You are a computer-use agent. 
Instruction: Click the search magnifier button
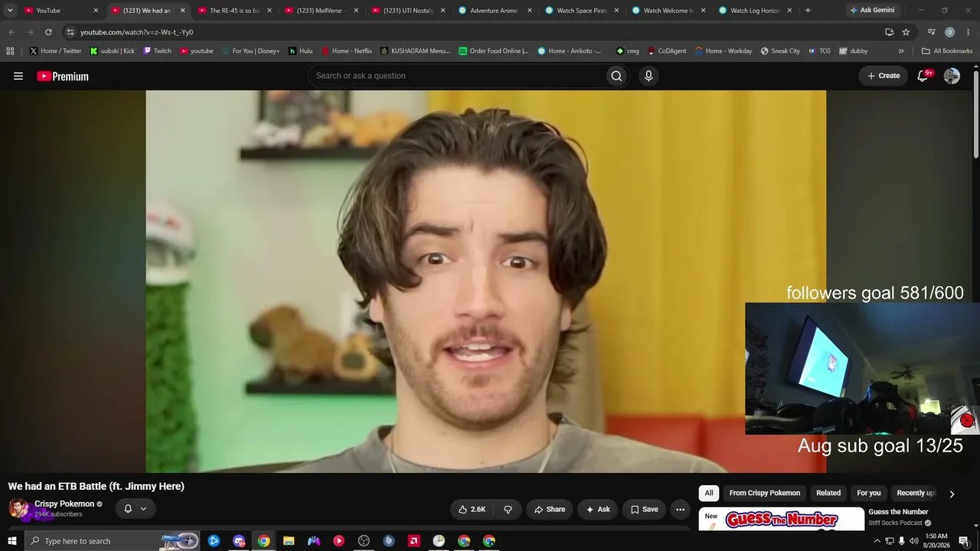[616, 76]
